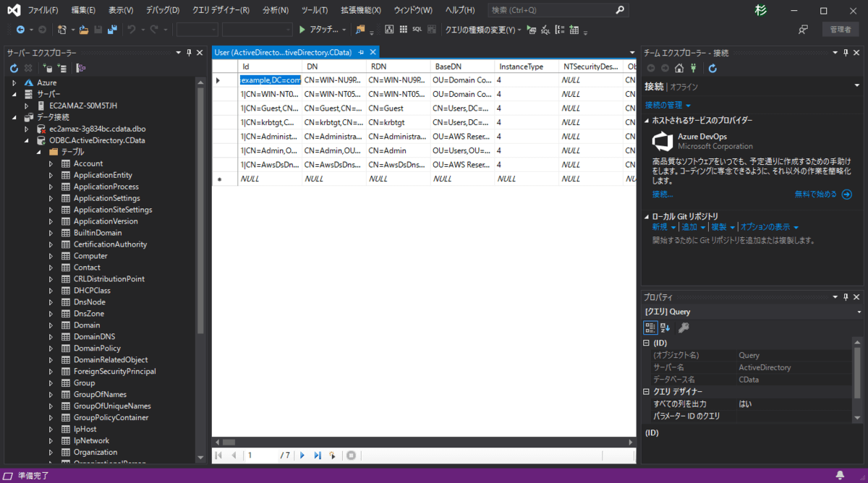Go to the last record in grid
Screen dimensions: 868x483
pyautogui.click(x=318, y=456)
